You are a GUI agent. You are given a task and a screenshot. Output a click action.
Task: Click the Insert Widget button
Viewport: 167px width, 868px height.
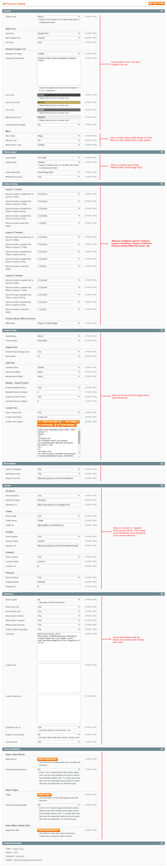point(70,422)
